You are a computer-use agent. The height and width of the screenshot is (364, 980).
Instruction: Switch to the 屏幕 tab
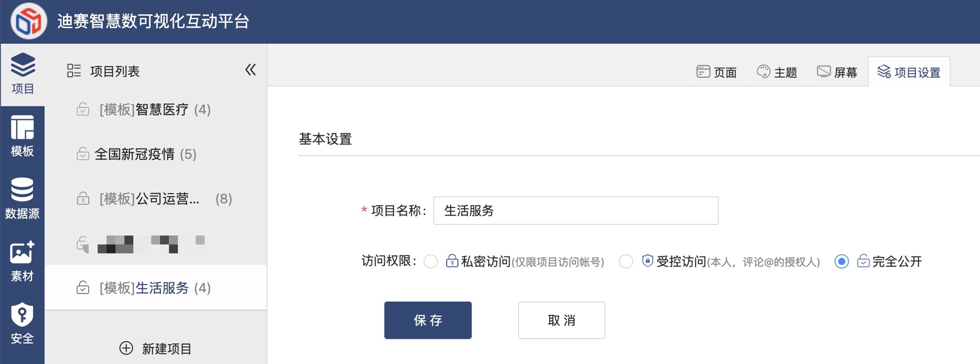[x=837, y=72]
